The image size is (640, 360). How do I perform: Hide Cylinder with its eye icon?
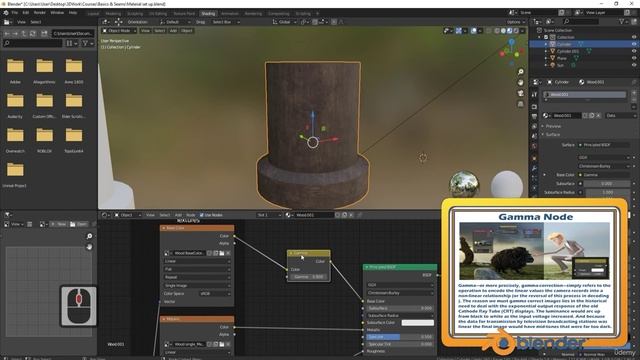(x=634, y=44)
